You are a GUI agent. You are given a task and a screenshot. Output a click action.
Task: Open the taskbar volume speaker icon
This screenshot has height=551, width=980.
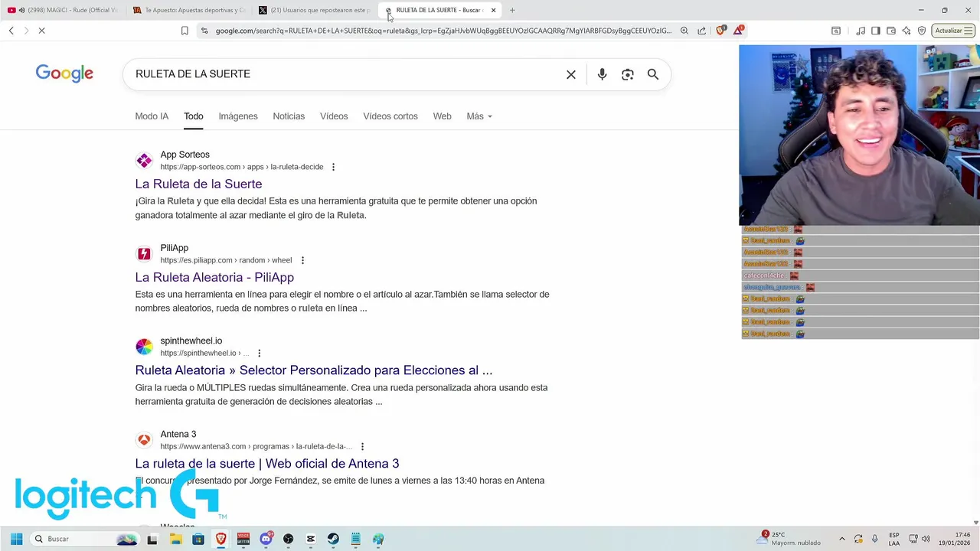point(926,539)
